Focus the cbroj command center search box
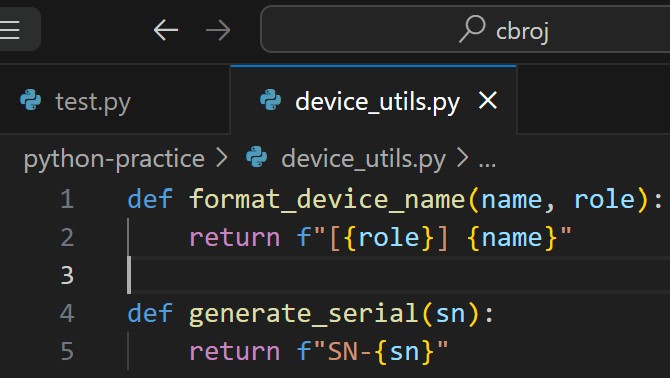Viewport: 670px width, 378px height. click(465, 29)
